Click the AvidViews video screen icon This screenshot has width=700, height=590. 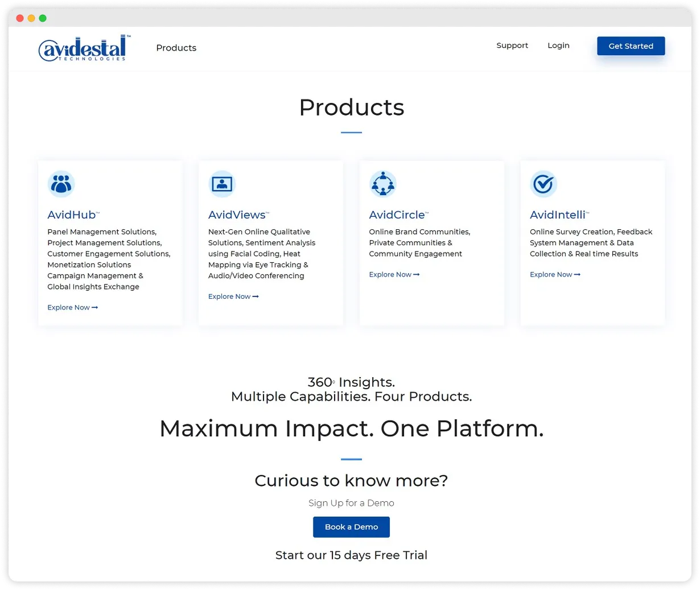click(x=222, y=184)
